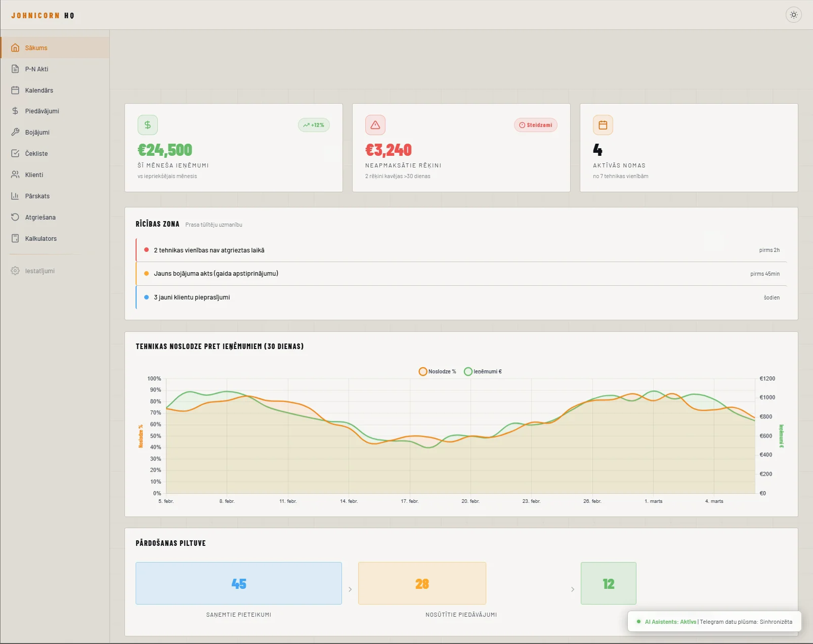Viewport: 813px width, 644px height.
Task: Click the Piedāvājumi dollar icon in sidebar
Action: (15, 111)
